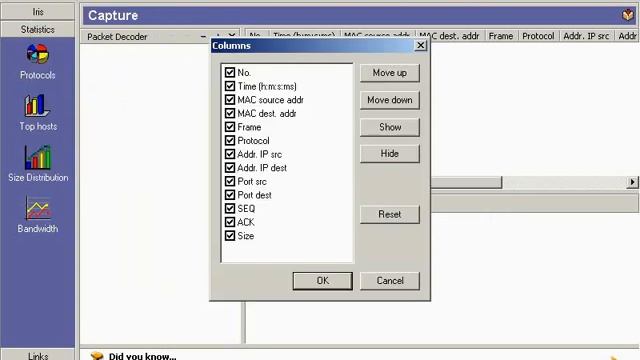Image resolution: width=640 pixels, height=360 pixels.
Task: Toggle the Port src checkbox
Action: (230, 181)
